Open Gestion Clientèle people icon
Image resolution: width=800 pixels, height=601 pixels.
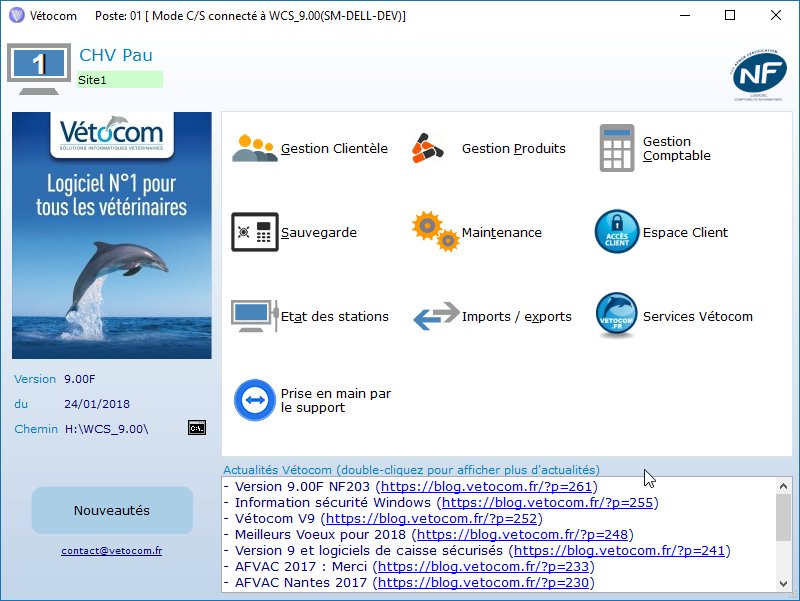click(255, 148)
